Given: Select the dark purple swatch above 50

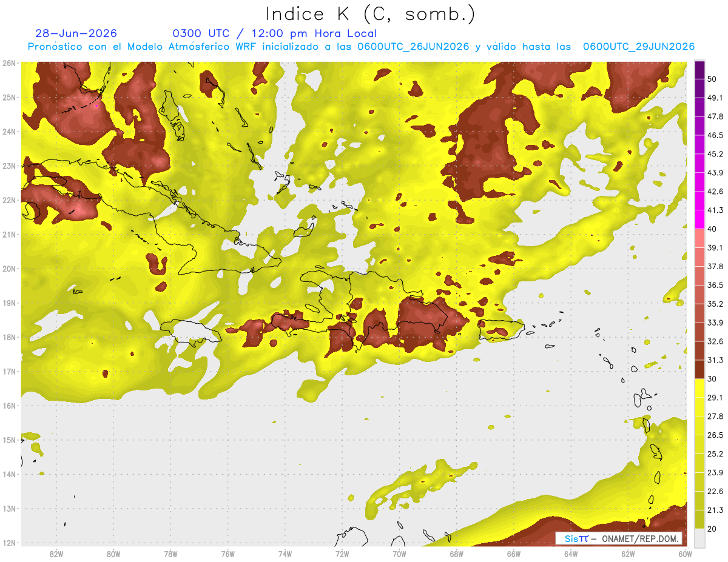Looking at the screenshot, I should point(699,70).
